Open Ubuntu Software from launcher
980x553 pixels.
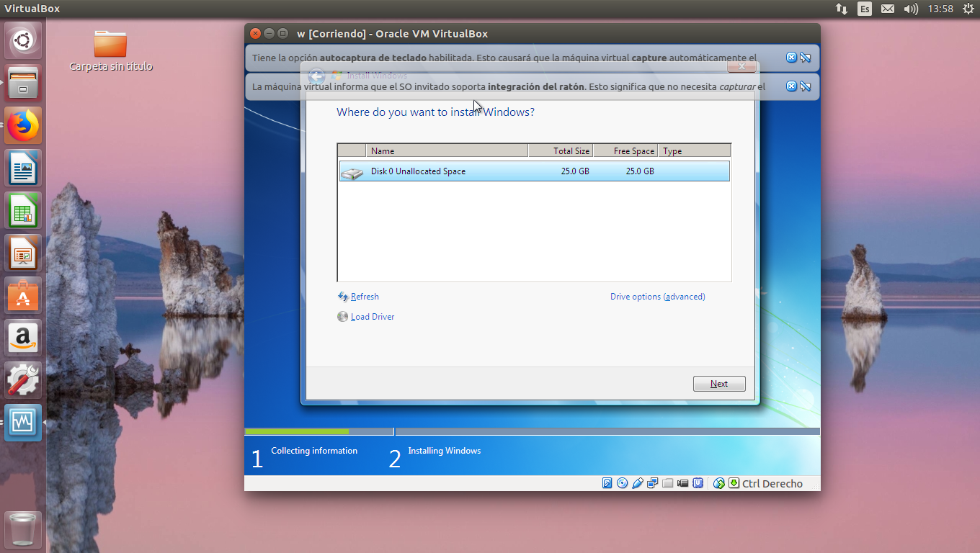[23, 296]
